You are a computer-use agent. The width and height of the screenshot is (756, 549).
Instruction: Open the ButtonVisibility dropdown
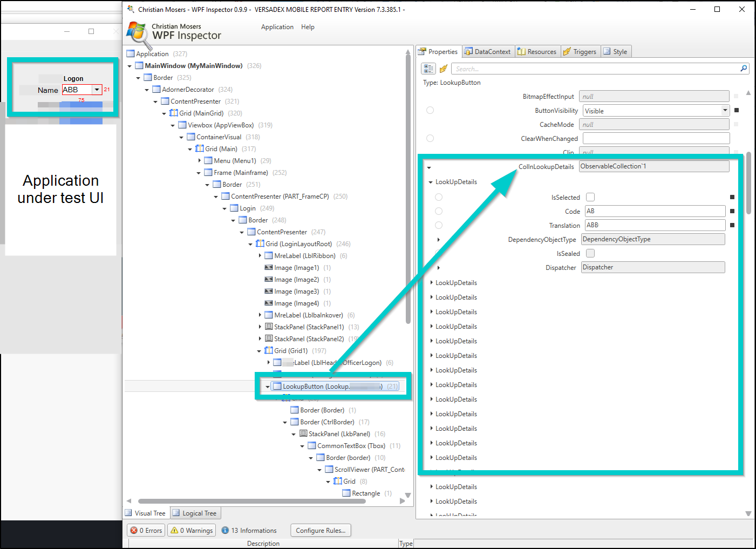pyautogui.click(x=725, y=111)
